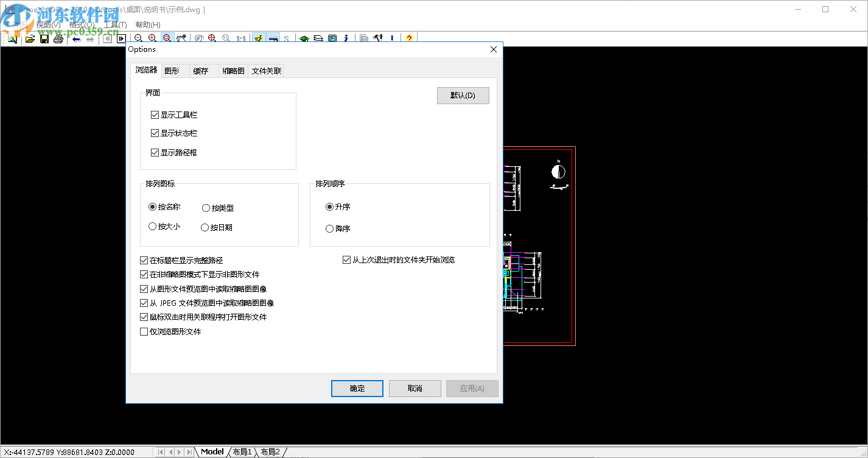Switch to the 浏览器 tab

coord(146,70)
